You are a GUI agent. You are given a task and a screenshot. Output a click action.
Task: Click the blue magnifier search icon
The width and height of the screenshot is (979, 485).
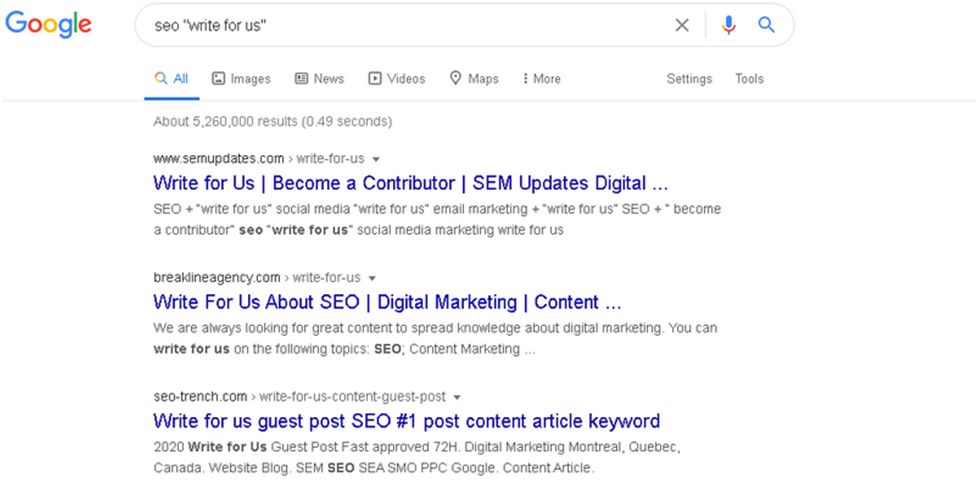pos(766,25)
